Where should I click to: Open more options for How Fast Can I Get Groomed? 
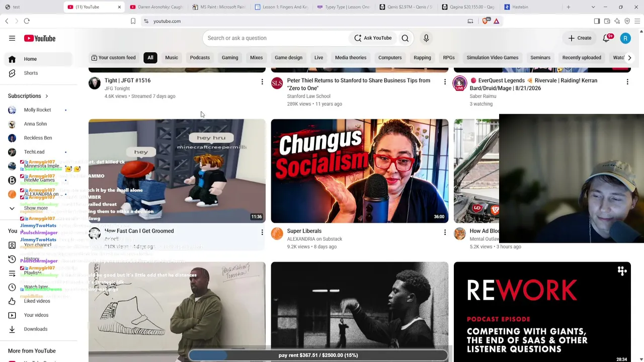[262, 232]
